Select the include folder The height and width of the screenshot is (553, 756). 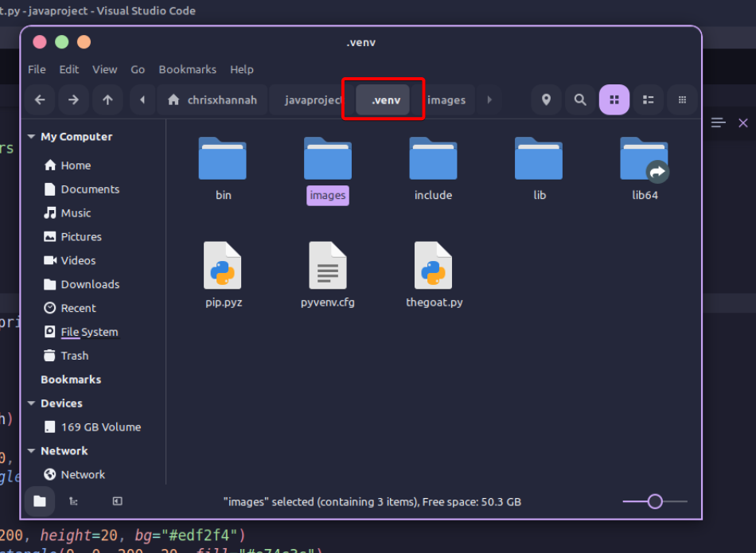click(434, 168)
